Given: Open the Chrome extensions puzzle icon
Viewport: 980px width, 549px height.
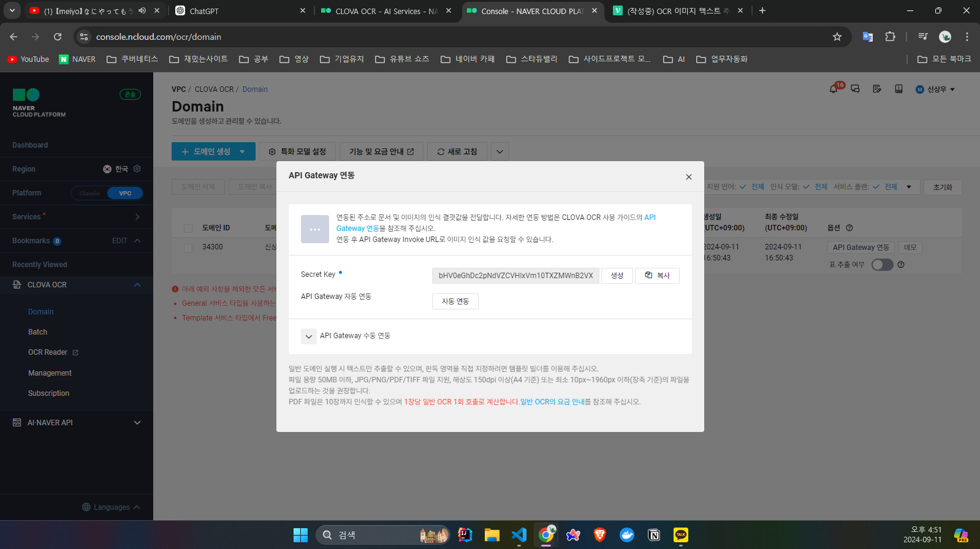Looking at the screenshot, I should pos(891,37).
